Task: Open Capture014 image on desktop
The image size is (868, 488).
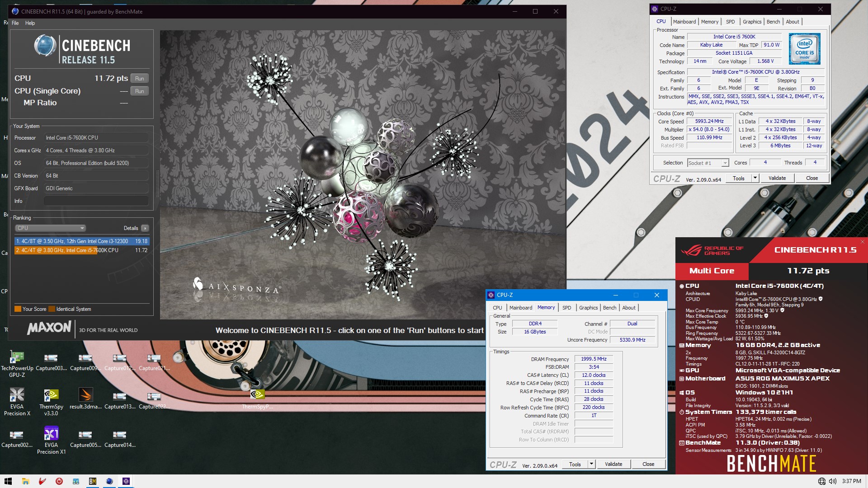Action: point(120,438)
